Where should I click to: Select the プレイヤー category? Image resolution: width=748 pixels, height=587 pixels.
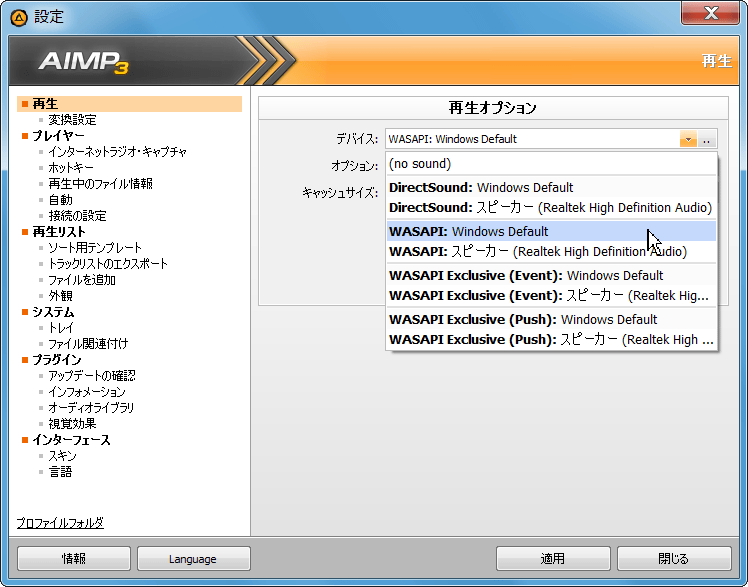(x=58, y=136)
